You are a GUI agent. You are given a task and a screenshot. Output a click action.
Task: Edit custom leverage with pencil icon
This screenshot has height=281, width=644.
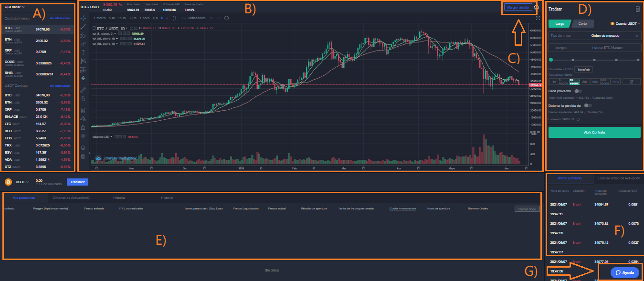click(x=631, y=82)
